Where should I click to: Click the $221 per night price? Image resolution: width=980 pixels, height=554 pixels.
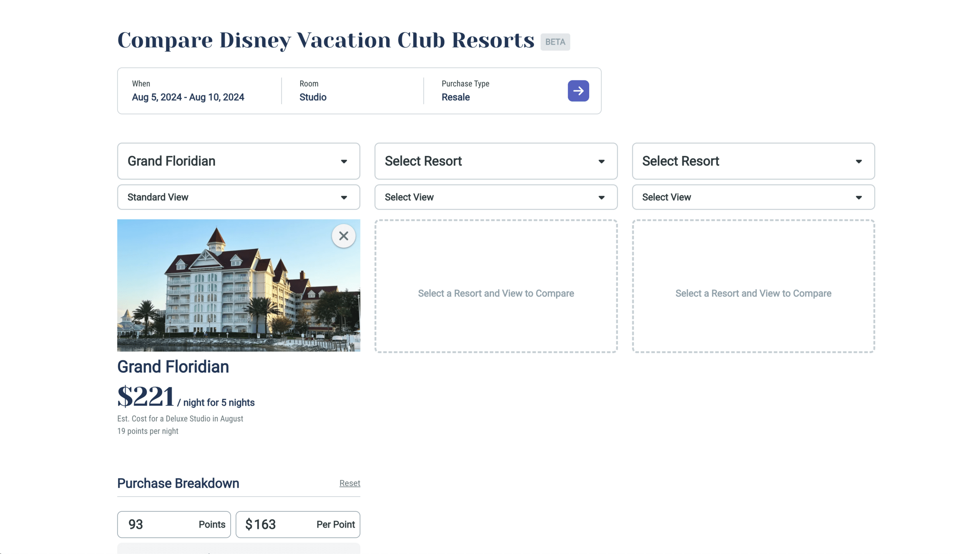coord(146,396)
